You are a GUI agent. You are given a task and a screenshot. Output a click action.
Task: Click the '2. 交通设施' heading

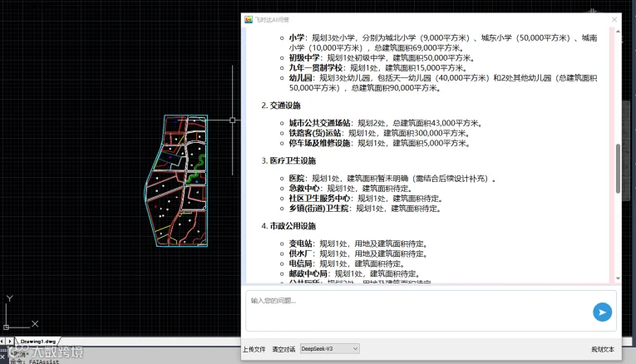281,106
